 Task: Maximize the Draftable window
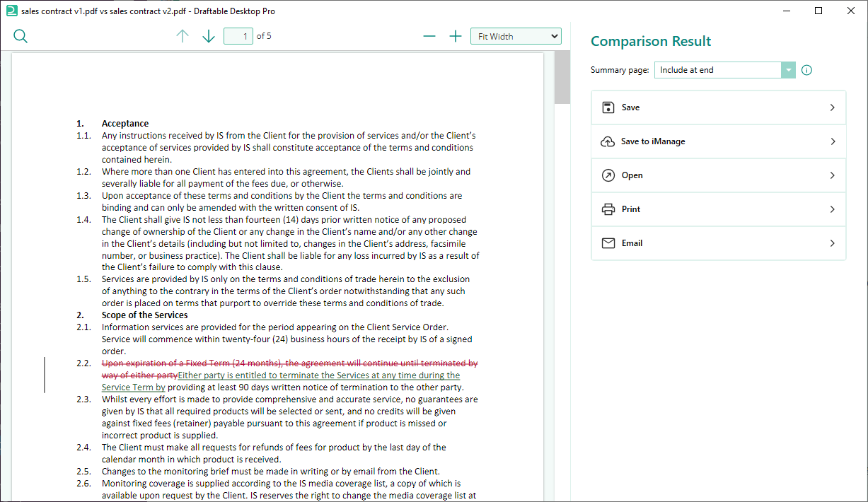(818, 11)
